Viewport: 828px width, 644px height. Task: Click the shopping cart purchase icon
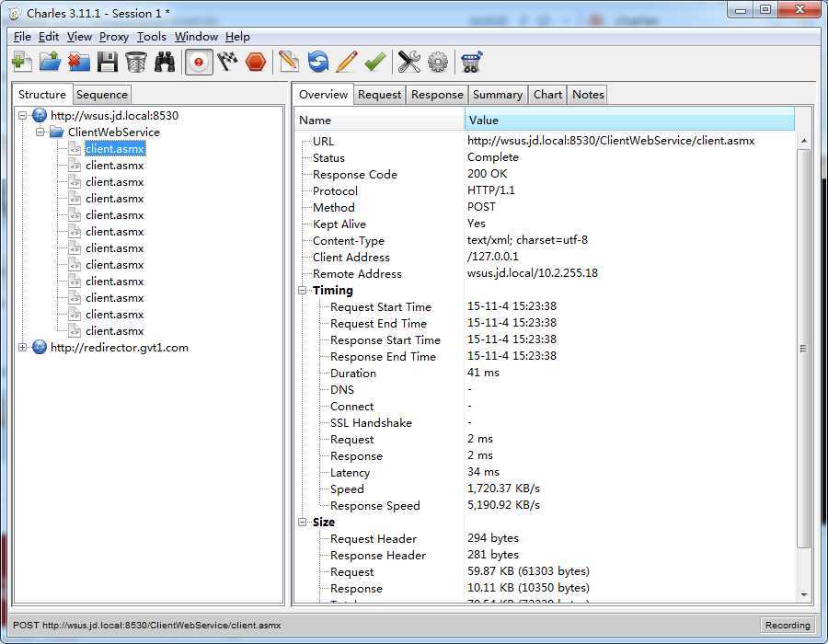coord(471,62)
